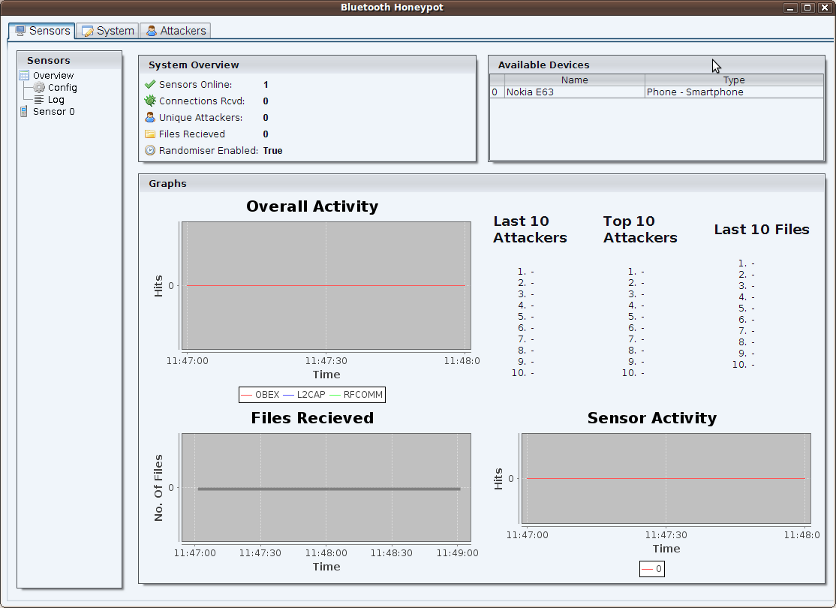The height and width of the screenshot is (608, 836).
Task: Click the Randomiser Enabled icon
Action: point(150,151)
